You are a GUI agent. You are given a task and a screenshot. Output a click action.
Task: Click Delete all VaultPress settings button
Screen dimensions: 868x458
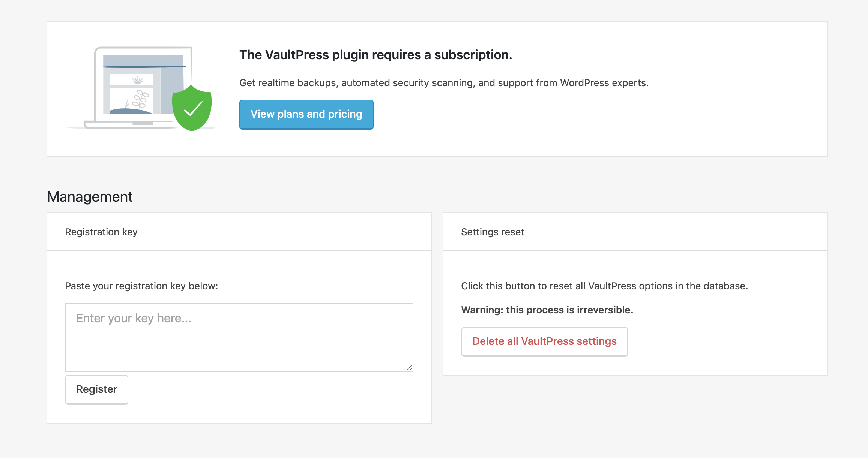pos(544,341)
